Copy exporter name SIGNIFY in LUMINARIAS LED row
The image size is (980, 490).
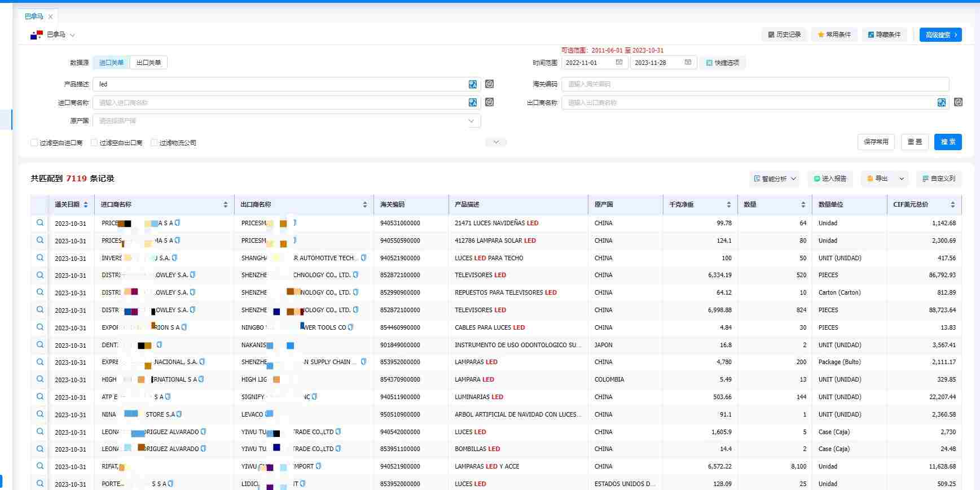pyautogui.click(x=315, y=397)
